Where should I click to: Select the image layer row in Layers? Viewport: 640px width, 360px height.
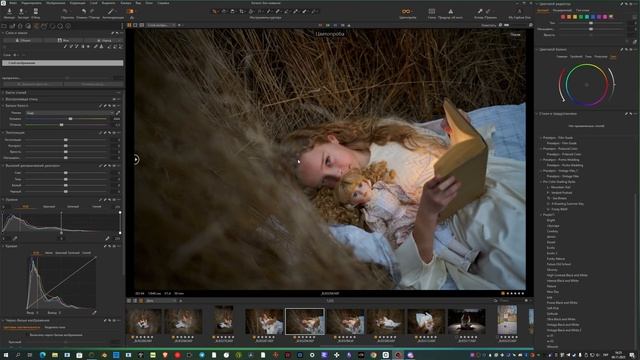coord(62,63)
